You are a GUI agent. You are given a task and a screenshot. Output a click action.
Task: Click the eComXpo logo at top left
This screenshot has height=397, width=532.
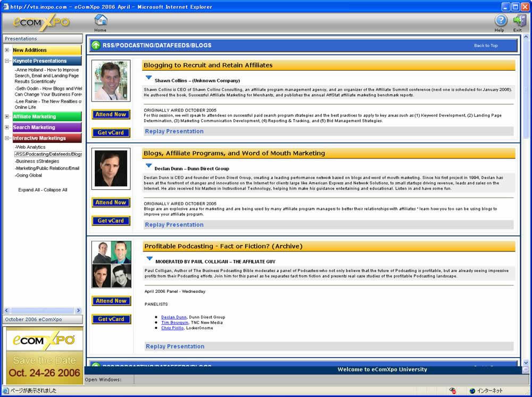click(x=41, y=22)
